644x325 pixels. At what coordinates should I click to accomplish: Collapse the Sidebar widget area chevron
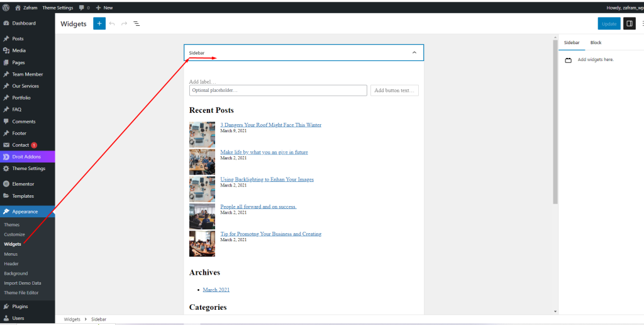(x=414, y=53)
